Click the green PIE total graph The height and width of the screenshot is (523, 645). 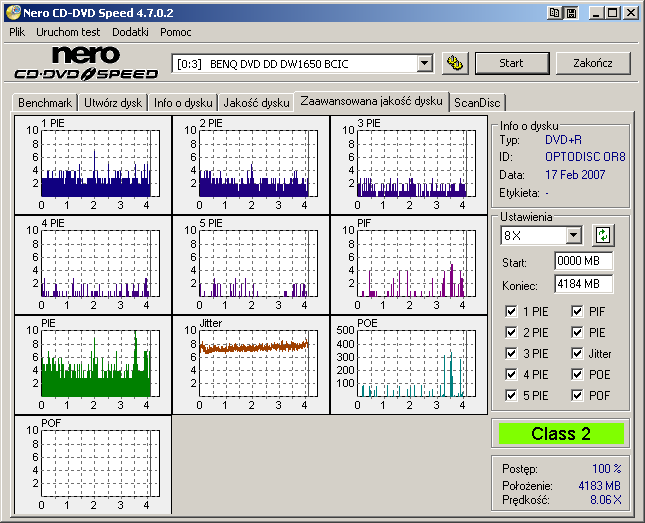point(93,365)
